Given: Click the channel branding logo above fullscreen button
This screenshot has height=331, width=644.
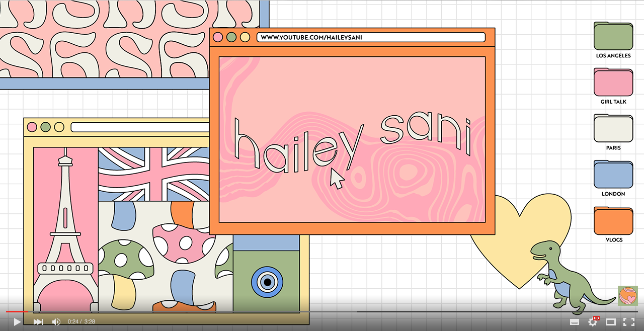Looking at the screenshot, I should 628,296.
